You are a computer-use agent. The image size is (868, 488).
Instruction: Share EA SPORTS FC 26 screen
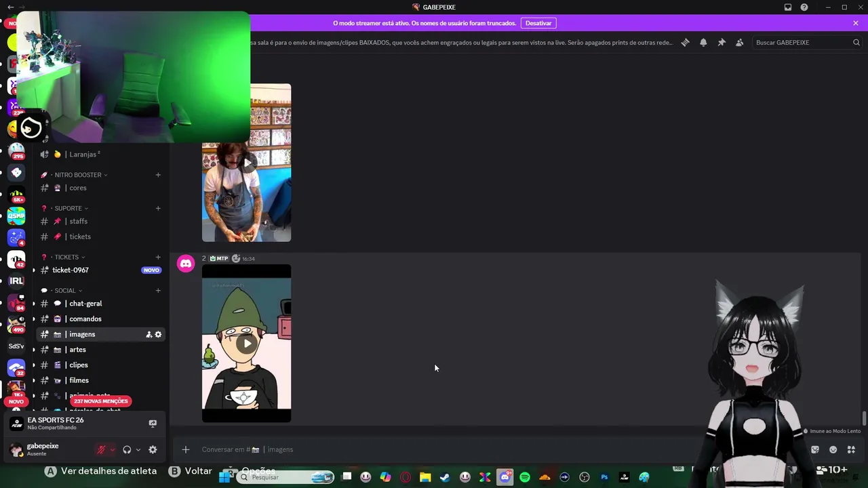(x=153, y=424)
